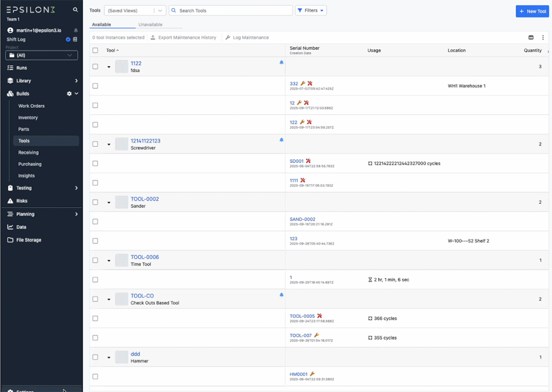This screenshot has height=392, width=552.
Task: Click Export Maintenance History
Action: [183, 38]
